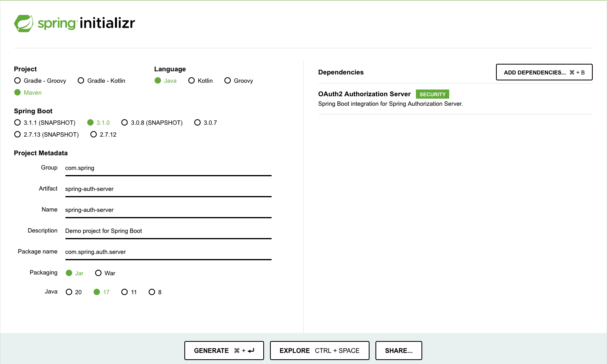Viewport: 607px width, 364px height.
Task: Set Java version to 20
Action: [x=69, y=292]
